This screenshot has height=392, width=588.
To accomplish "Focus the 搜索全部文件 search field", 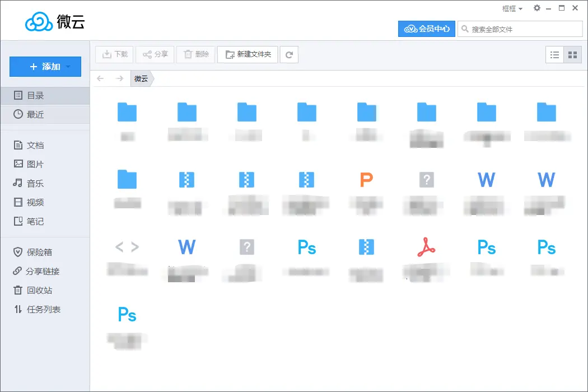I will (520, 29).
